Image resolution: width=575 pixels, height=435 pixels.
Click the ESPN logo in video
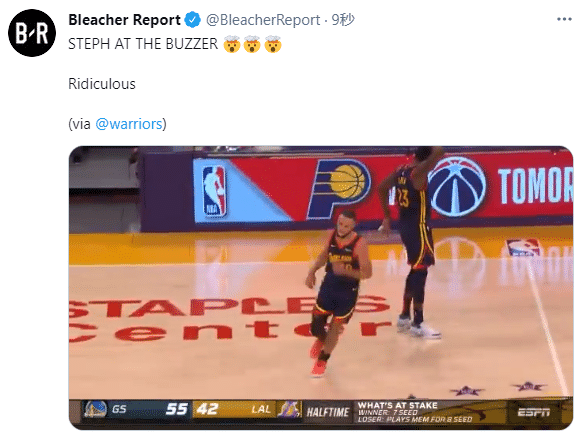coord(534,412)
